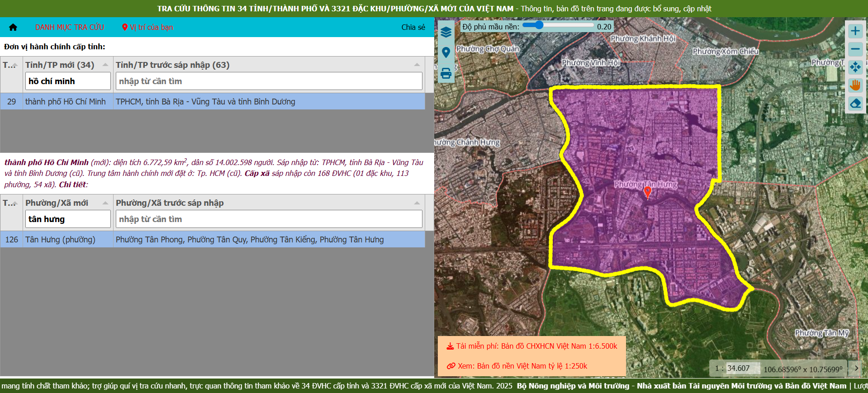
Task: Clear map selection with eraser tool
Action: [x=855, y=104]
